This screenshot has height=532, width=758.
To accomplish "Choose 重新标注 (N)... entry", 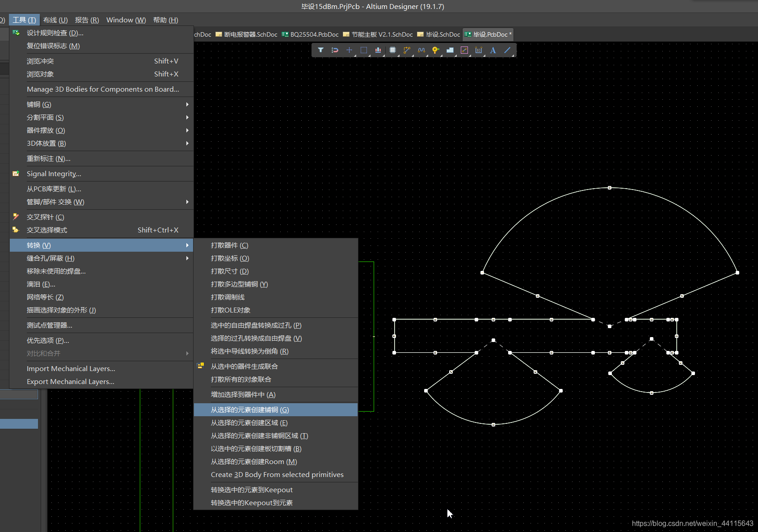I will (101, 158).
